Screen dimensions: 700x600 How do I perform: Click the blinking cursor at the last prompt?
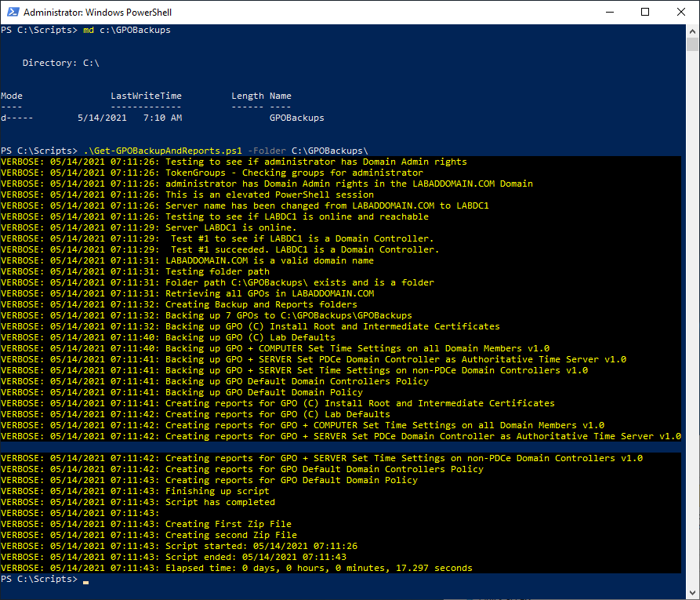click(x=85, y=582)
